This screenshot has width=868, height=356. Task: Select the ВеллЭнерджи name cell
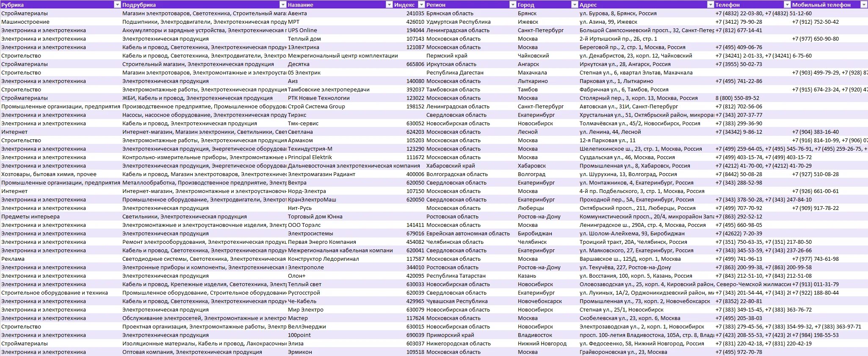tap(340, 326)
